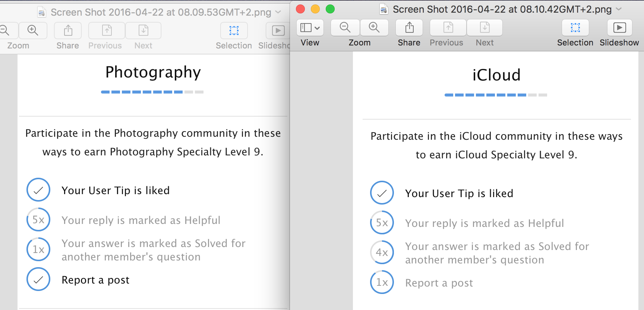This screenshot has width=644, height=310.
Task: Click checkmark circle beside iCloud 'Your User Tip is liked'
Action: 382,193
